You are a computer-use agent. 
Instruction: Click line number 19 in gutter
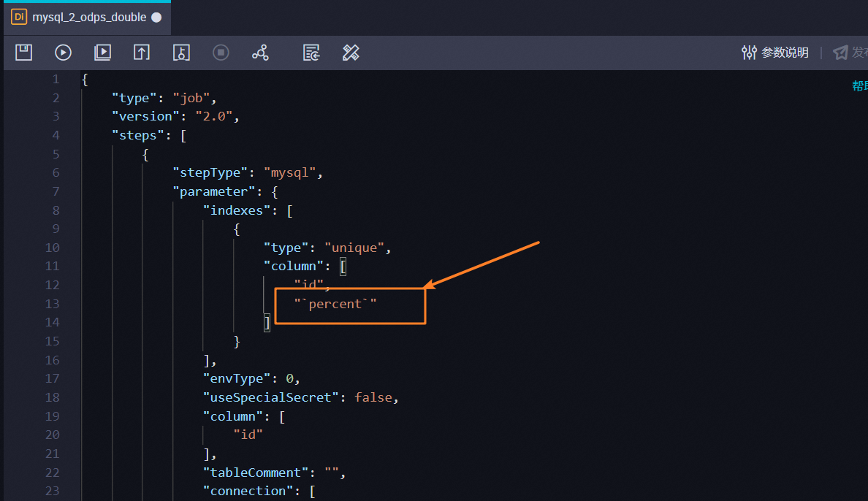click(52, 416)
